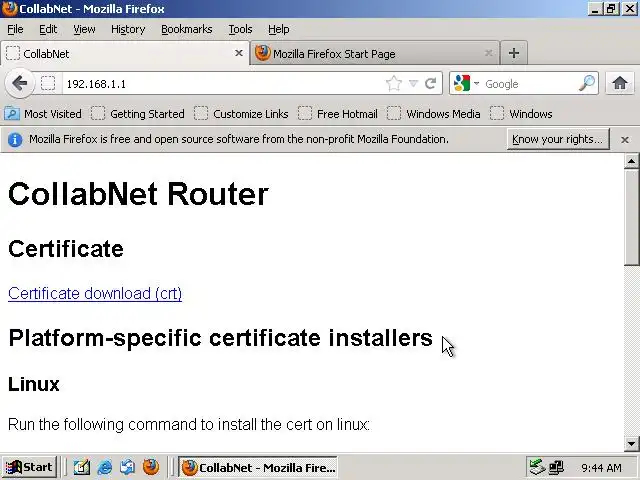Screen dimensions: 640x480
Task: Launch the notepad-style quick launch icon
Action: click(x=82, y=467)
